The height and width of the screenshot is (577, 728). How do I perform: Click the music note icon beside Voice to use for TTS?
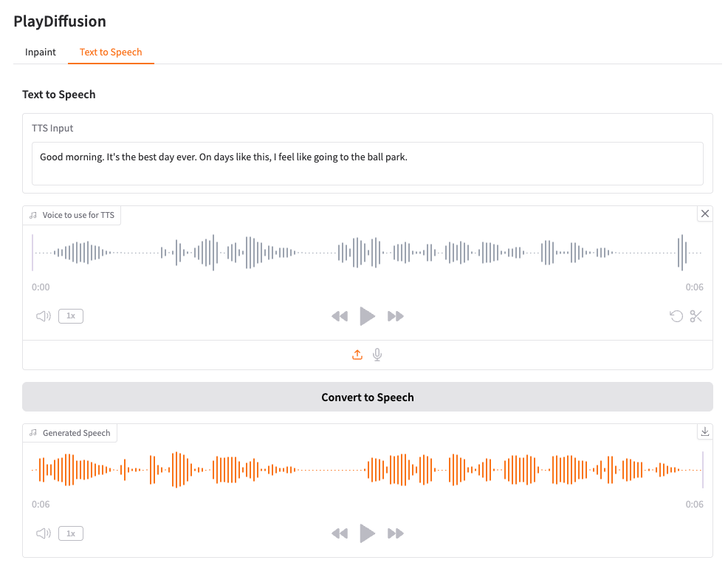[x=33, y=215]
